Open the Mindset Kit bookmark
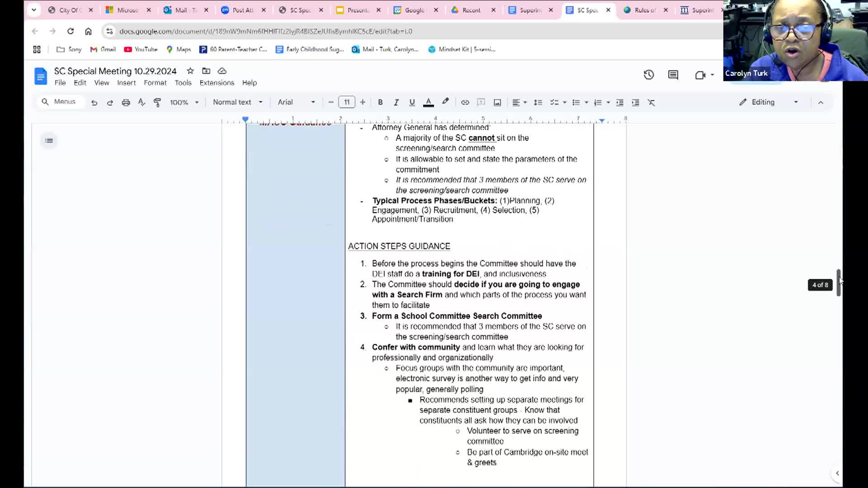 point(462,49)
